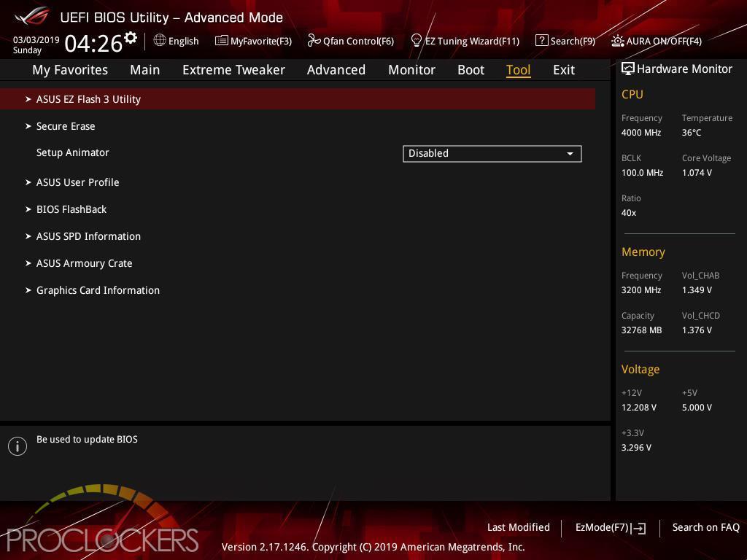Screen dimensions: 747x560
Task: Click the Search on FAQ link
Action: pos(706,527)
